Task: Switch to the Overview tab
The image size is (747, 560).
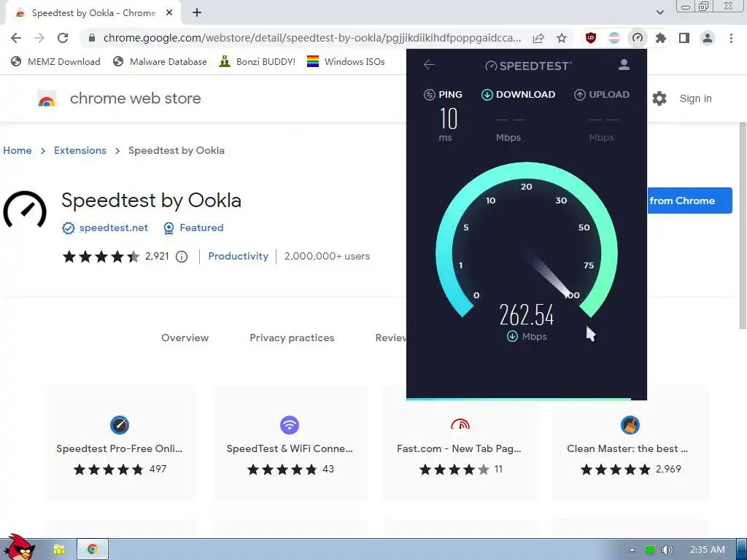Action: pyautogui.click(x=185, y=338)
